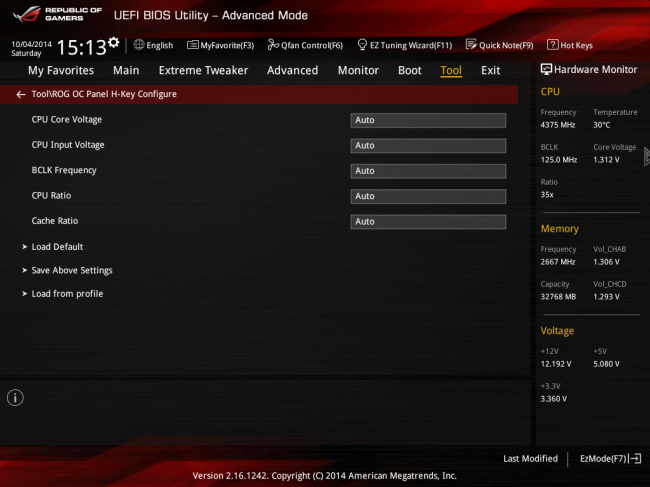Switch to Main tab

[126, 70]
